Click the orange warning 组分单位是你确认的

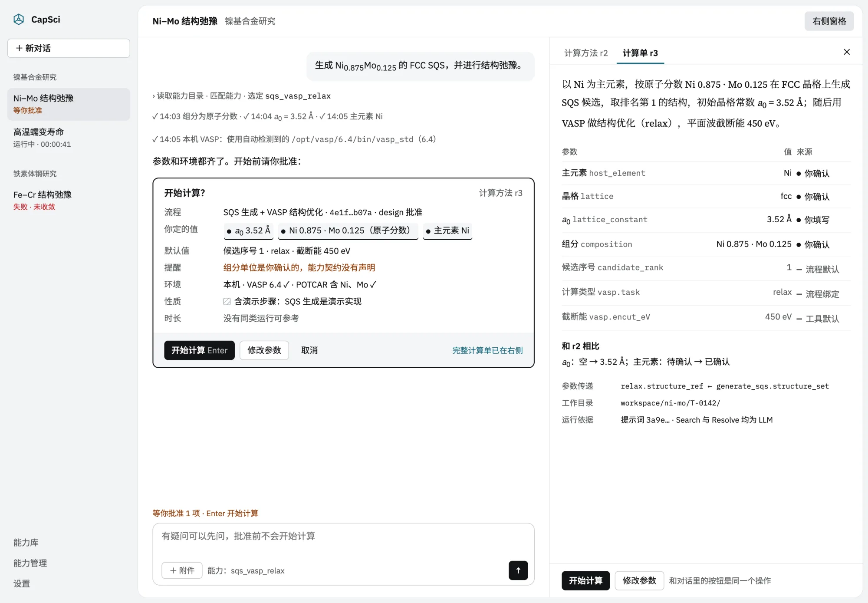(299, 267)
